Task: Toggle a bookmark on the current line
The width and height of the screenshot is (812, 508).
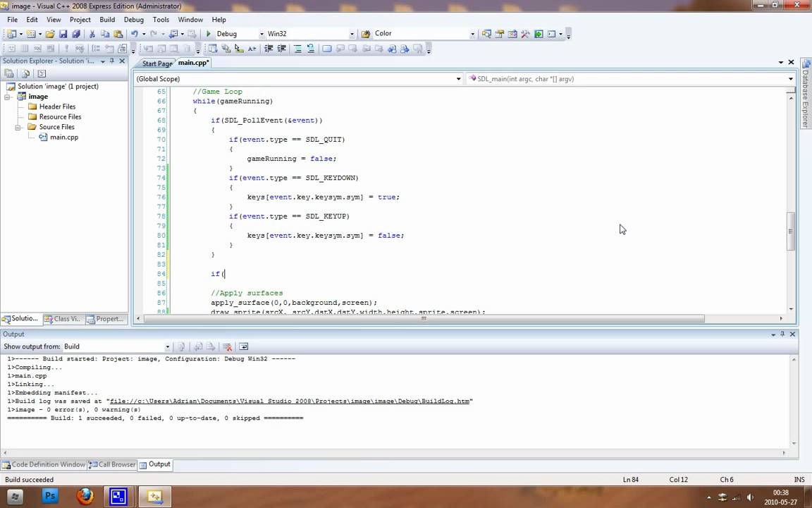Action: (x=327, y=49)
